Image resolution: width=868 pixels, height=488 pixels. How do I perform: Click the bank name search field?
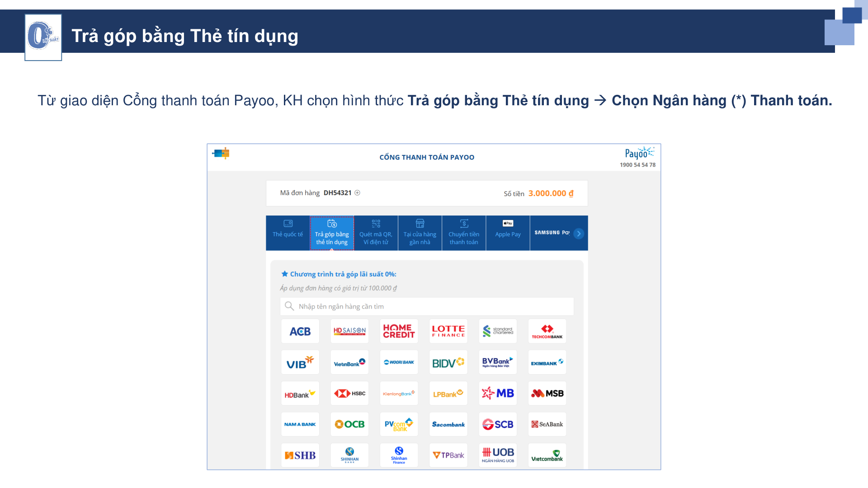click(427, 306)
